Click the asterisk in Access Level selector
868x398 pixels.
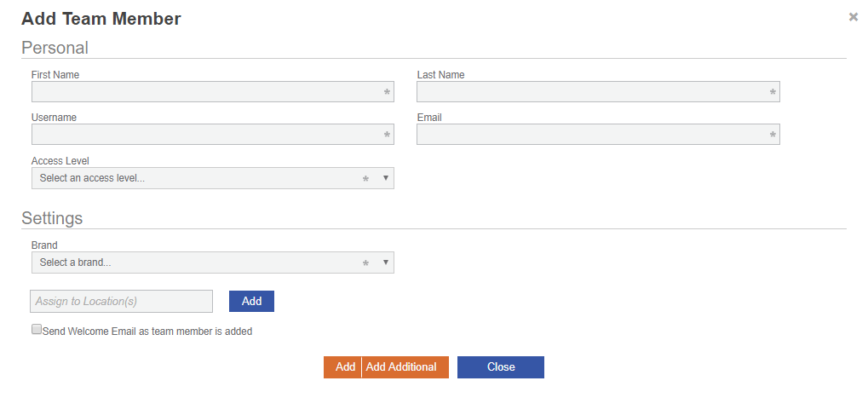point(365,179)
